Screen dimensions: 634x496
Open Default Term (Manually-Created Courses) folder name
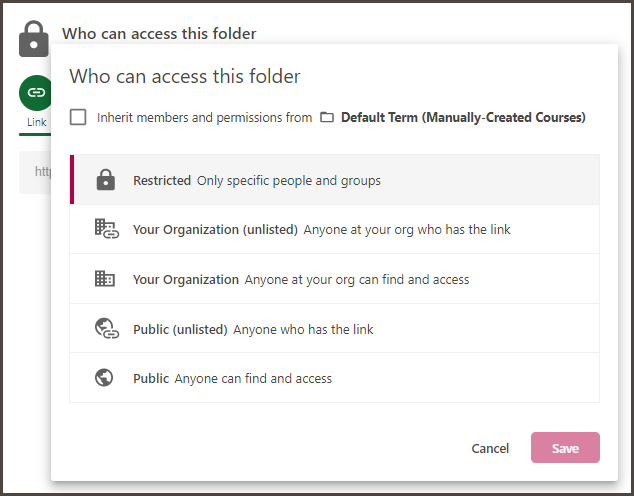coord(463,118)
